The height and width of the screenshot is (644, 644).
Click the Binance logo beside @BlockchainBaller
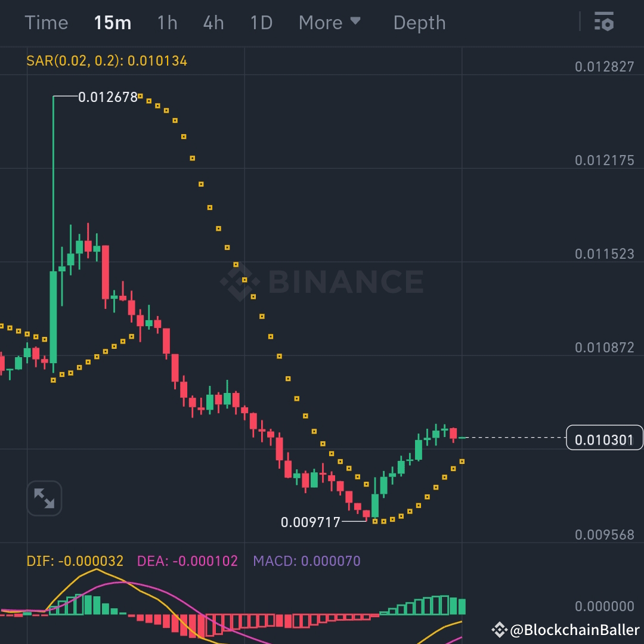coord(500,628)
